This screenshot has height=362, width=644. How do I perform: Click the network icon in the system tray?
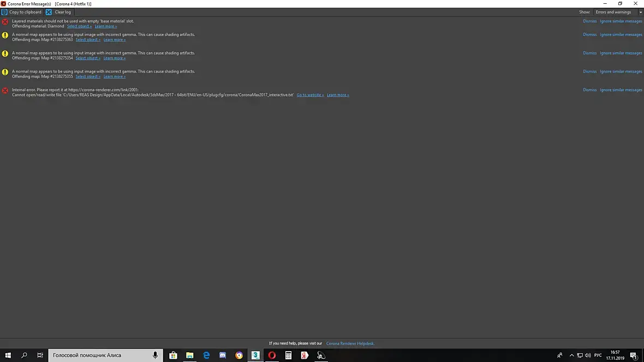point(580,355)
